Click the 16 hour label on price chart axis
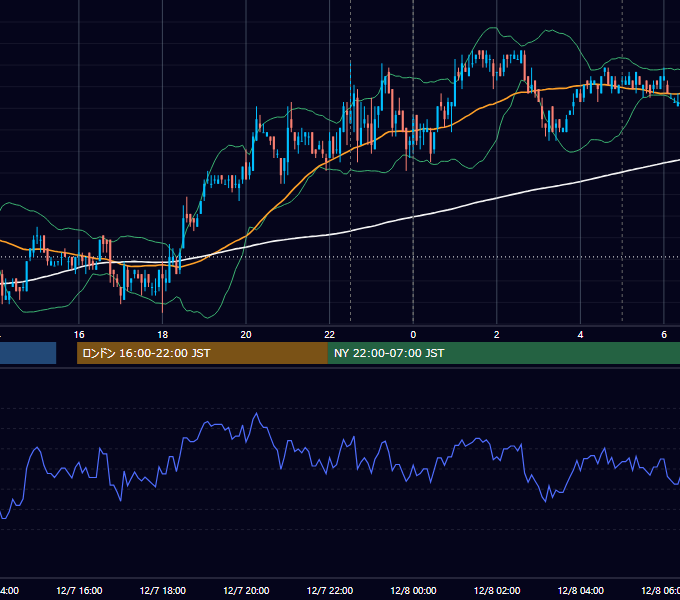The width and height of the screenshot is (680, 600). coord(79,335)
